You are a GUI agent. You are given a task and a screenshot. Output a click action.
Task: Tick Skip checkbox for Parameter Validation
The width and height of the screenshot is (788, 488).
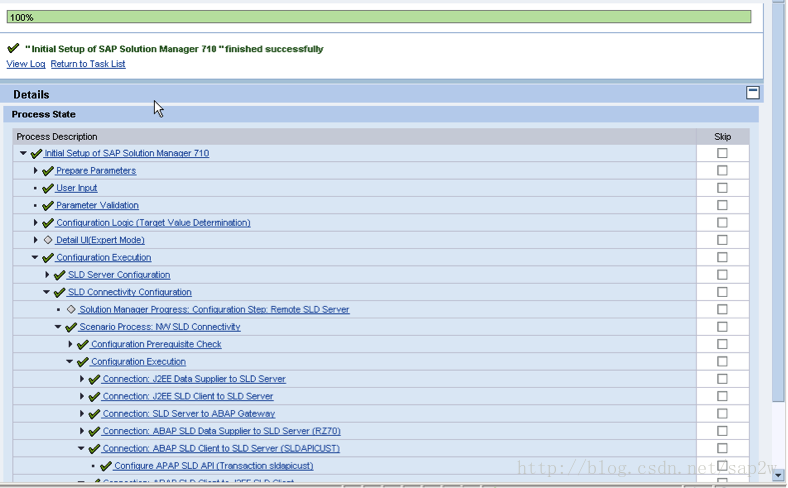(722, 205)
